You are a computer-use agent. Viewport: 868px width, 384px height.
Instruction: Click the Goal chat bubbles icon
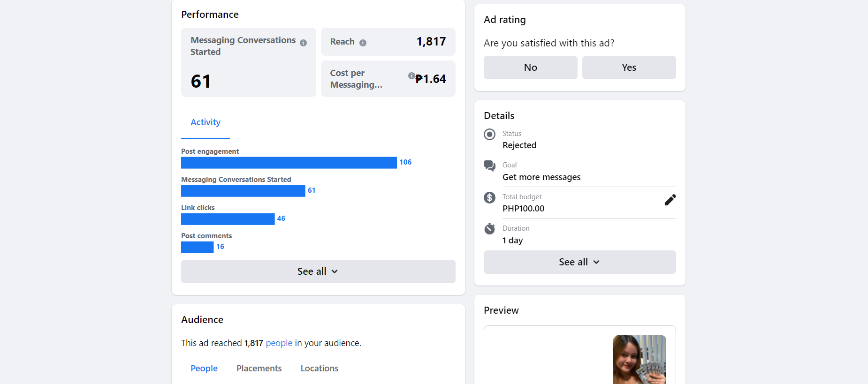click(489, 166)
